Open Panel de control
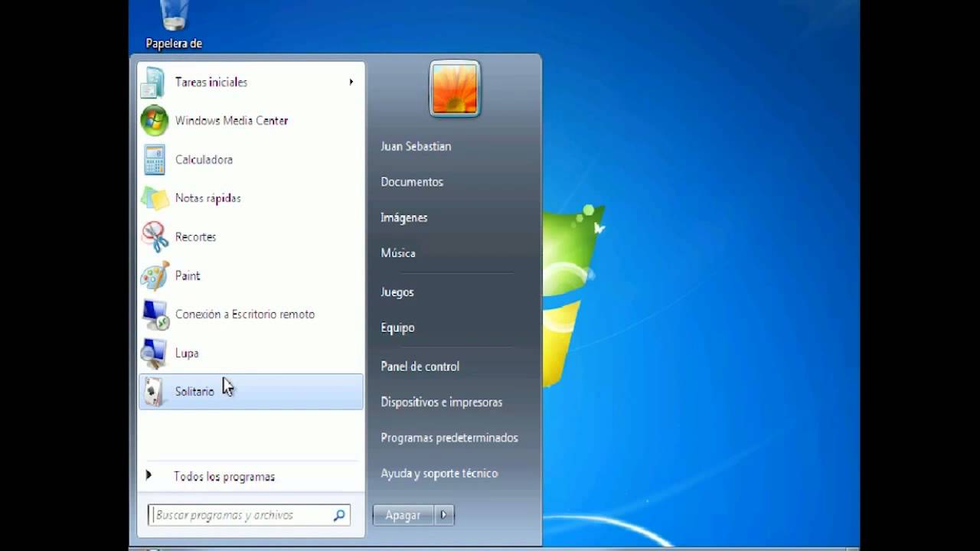This screenshot has width=980, height=551. pos(420,367)
